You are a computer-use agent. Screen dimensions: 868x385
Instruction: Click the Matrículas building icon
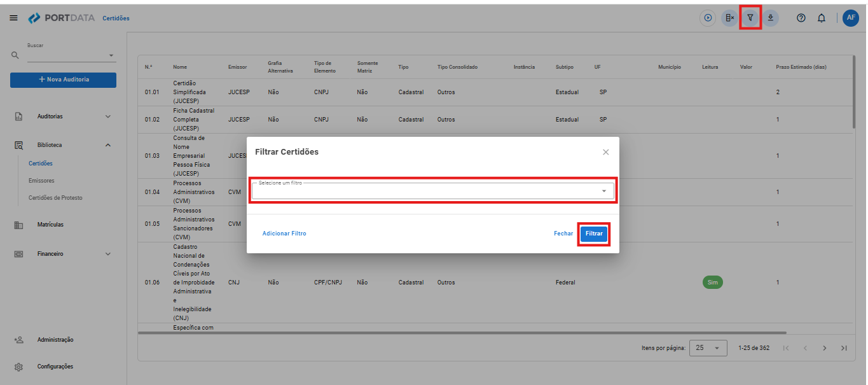(19, 225)
